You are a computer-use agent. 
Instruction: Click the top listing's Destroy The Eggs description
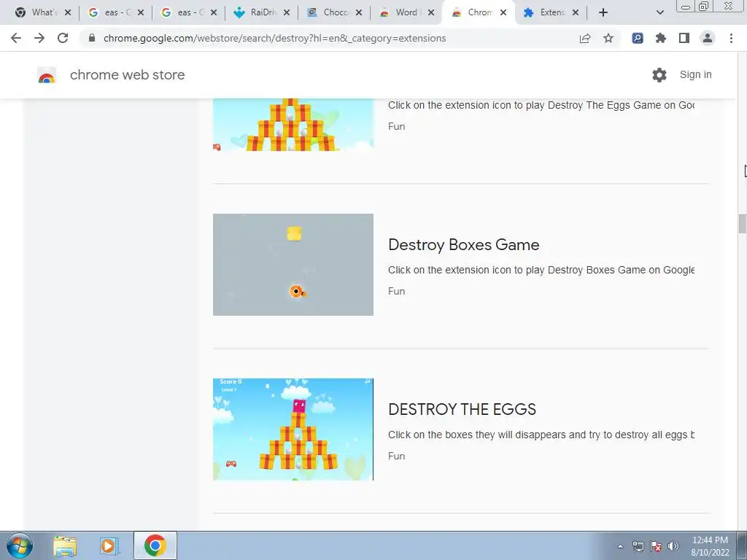pyautogui.click(x=541, y=105)
